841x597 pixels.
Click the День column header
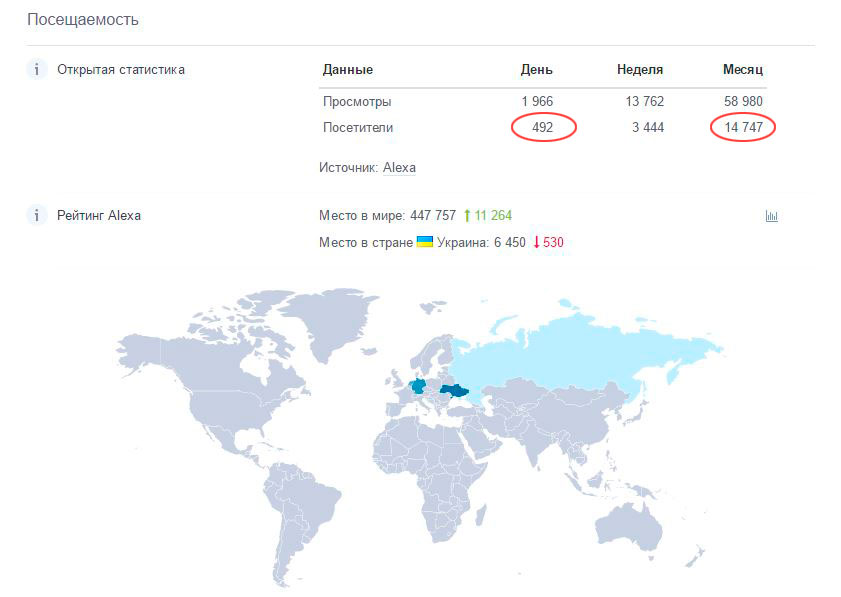536,70
